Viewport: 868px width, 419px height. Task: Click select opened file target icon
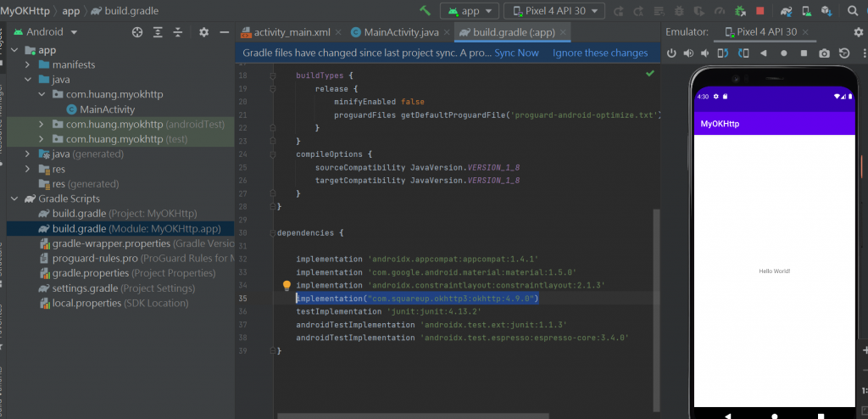pos(137,31)
